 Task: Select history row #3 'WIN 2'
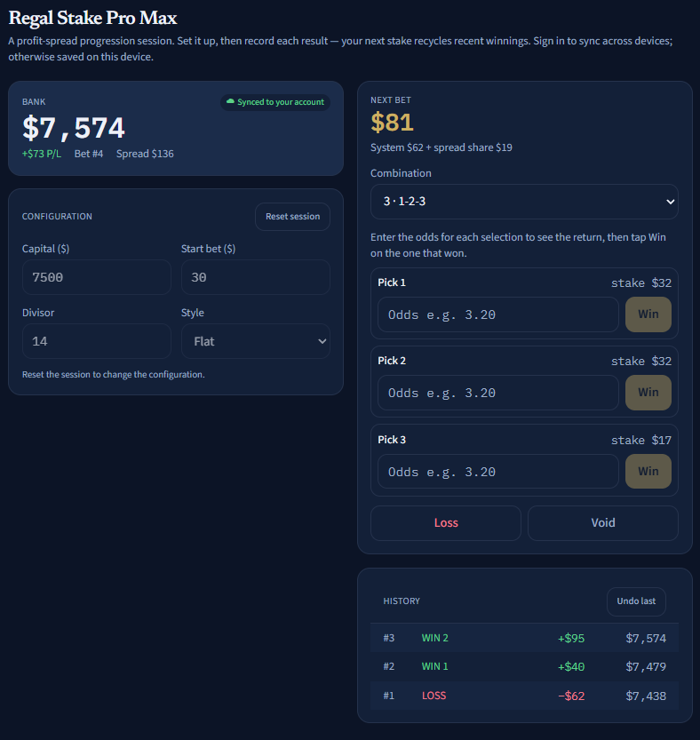(x=524, y=638)
